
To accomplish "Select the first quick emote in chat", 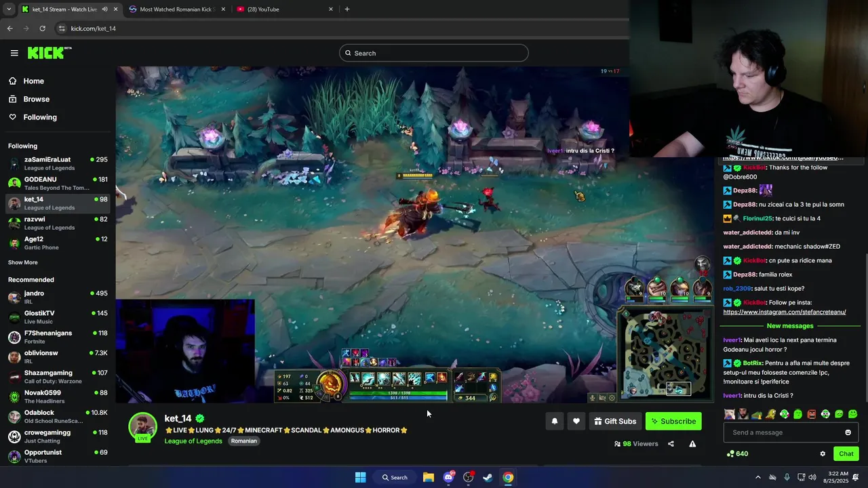I will (x=729, y=414).
